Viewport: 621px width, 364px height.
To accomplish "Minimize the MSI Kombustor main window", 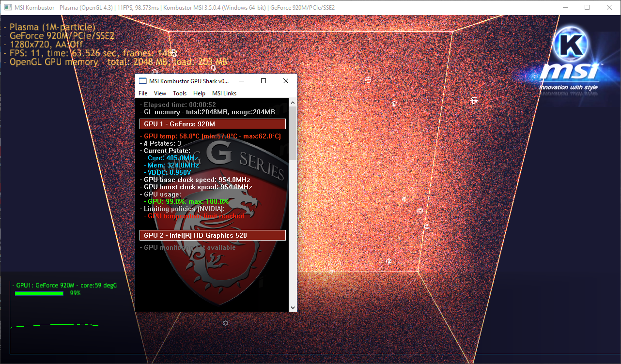I will point(565,7).
